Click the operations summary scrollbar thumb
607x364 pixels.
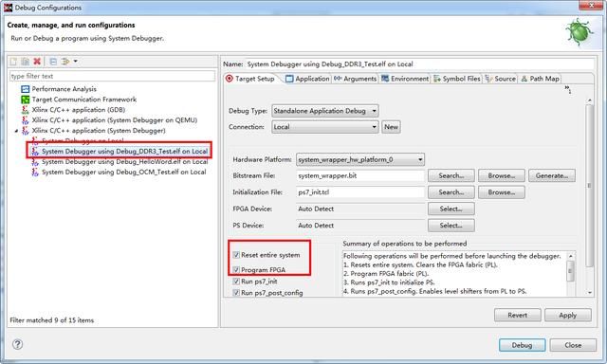570,271
